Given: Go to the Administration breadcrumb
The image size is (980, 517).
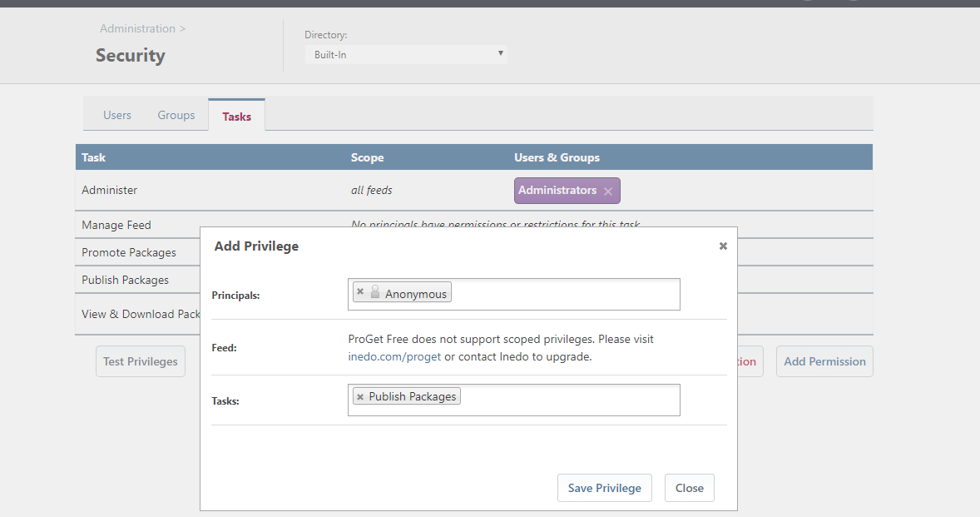Looking at the screenshot, I should (x=137, y=29).
